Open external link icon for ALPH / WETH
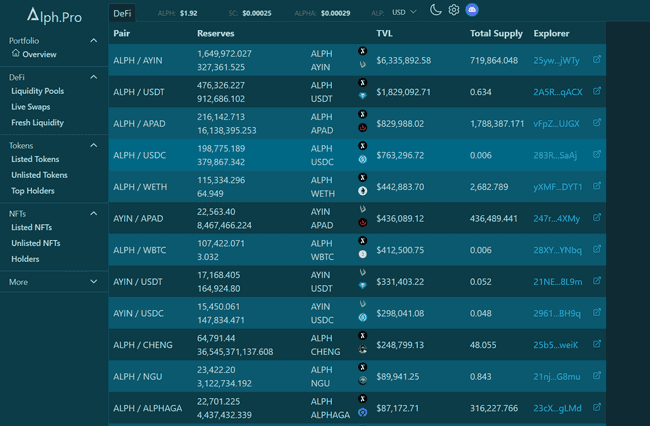The width and height of the screenshot is (650, 426). (598, 187)
